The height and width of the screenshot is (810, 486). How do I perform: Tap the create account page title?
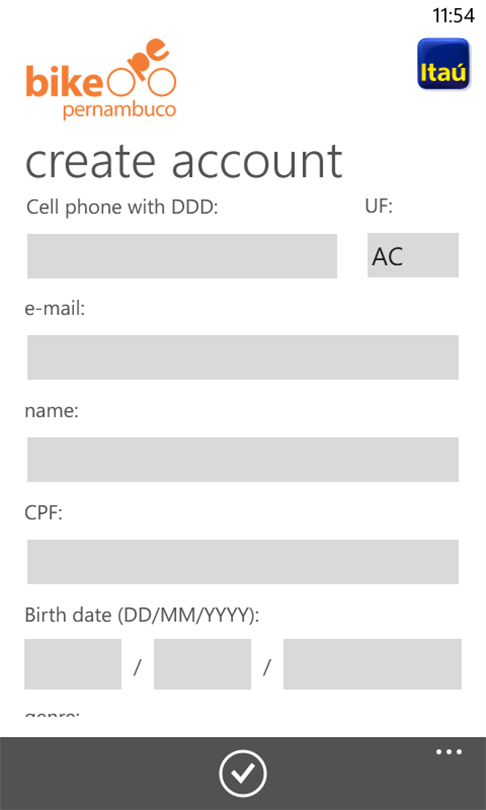point(183,161)
